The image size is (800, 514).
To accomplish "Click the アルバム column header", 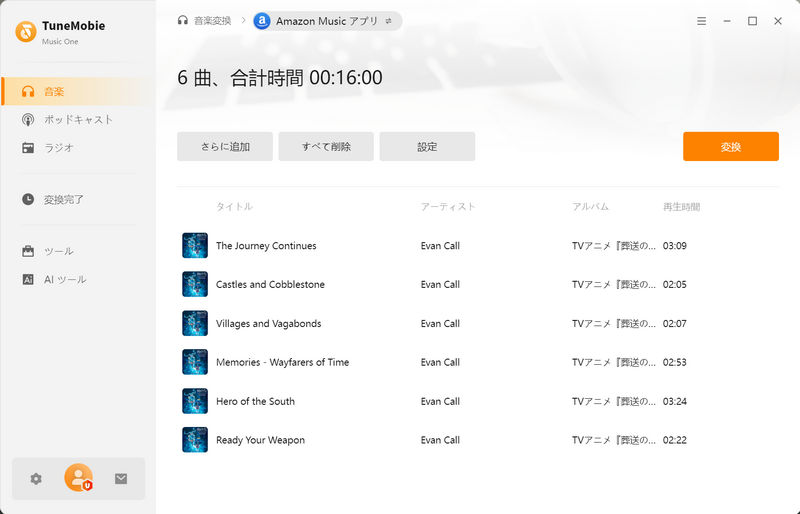I will (590, 207).
